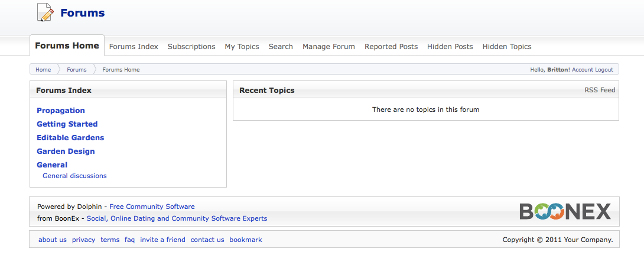Switch to the Subscriptions tab
This screenshot has width=644, height=271.
click(191, 47)
